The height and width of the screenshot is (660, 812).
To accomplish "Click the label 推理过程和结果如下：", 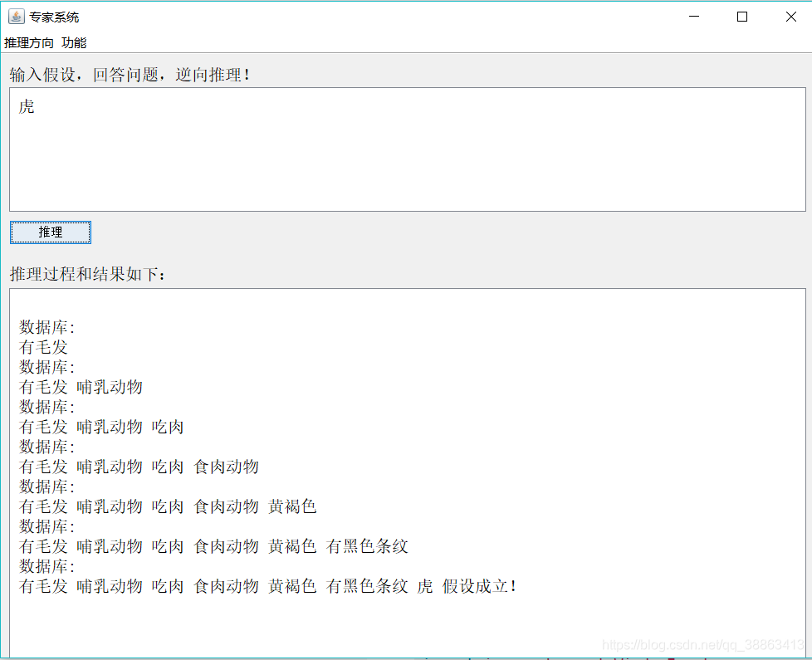I will [x=87, y=274].
